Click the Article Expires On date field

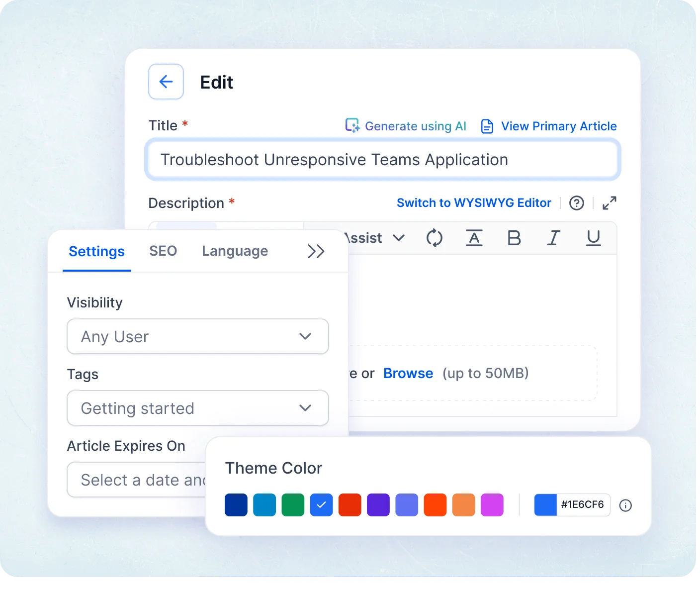pyautogui.click(x=139, y=480)
